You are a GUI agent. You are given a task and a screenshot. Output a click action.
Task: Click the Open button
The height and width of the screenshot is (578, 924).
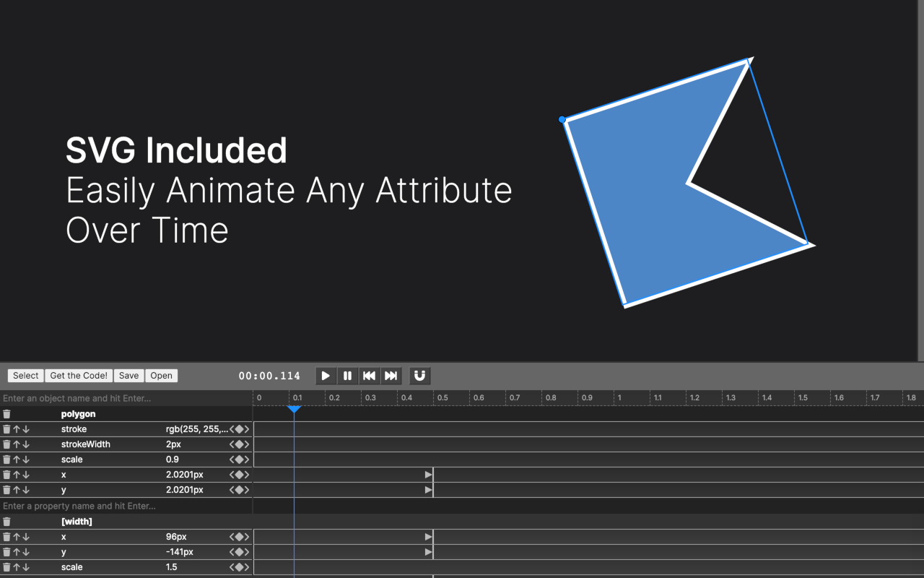tap(162, 376)
